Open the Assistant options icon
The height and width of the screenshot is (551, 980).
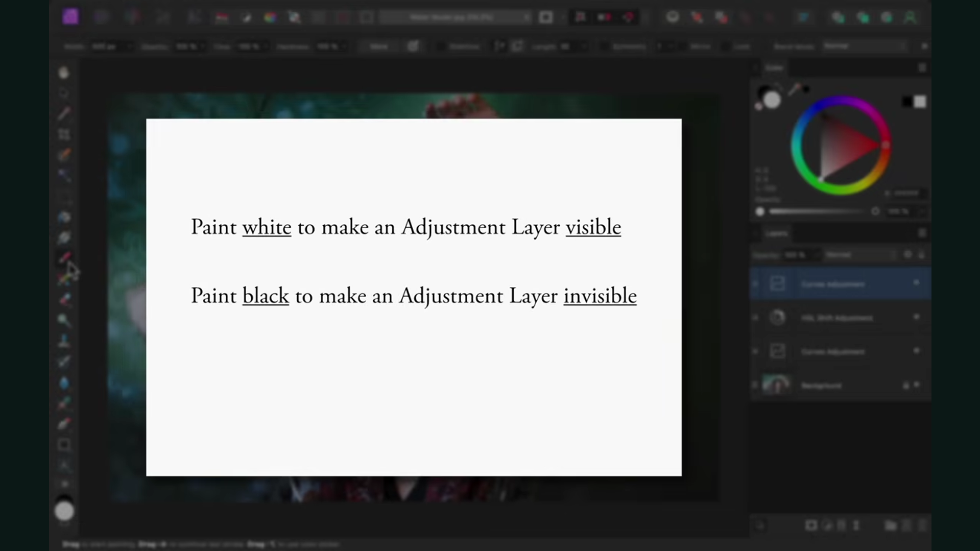point(673,17)
